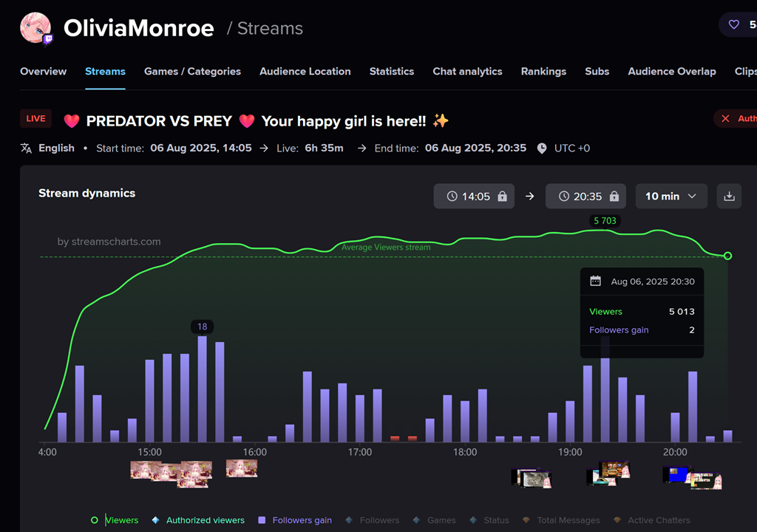Enable Games series in legend

click(434, 520)
